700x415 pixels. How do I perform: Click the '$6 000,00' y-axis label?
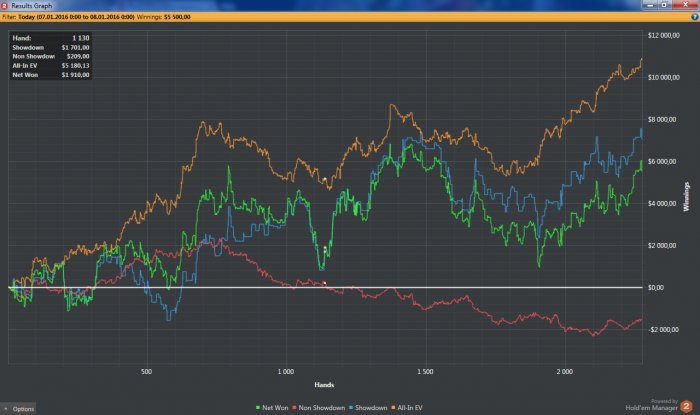point(662,161)
